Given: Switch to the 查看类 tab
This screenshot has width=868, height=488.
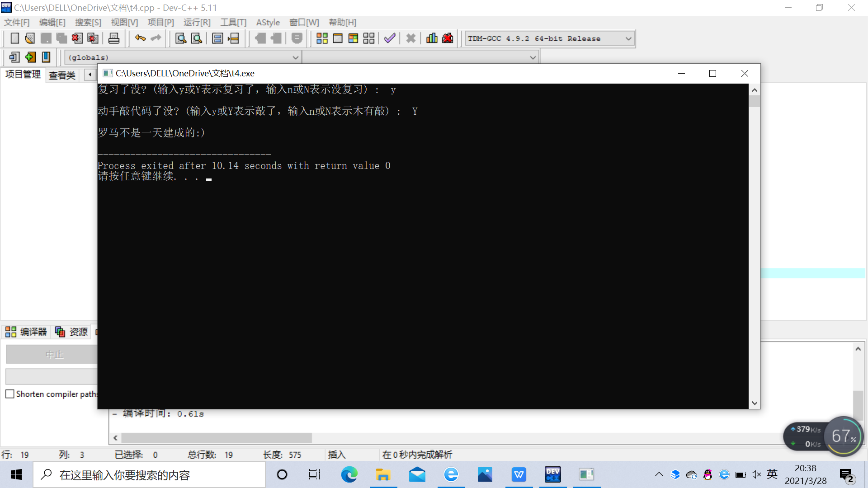Looking at the screenshot, I should [x=62, y=75].
